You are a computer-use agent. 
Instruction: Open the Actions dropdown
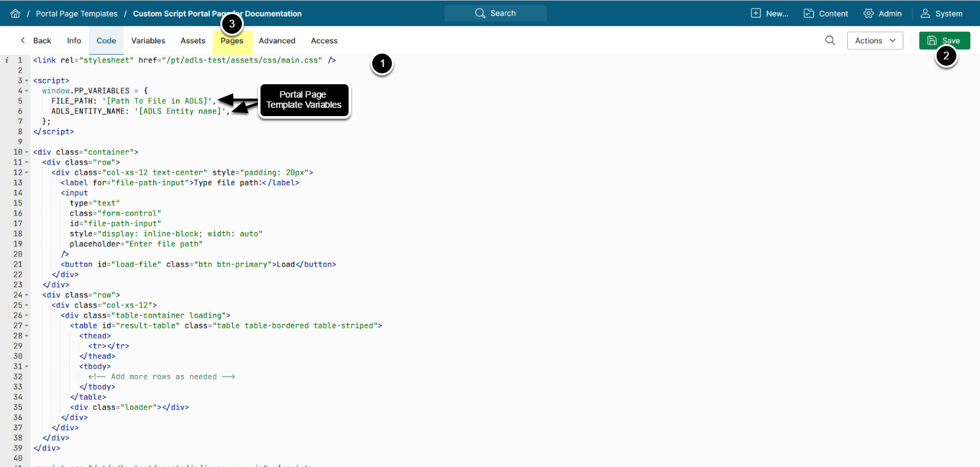pos(875,40)
